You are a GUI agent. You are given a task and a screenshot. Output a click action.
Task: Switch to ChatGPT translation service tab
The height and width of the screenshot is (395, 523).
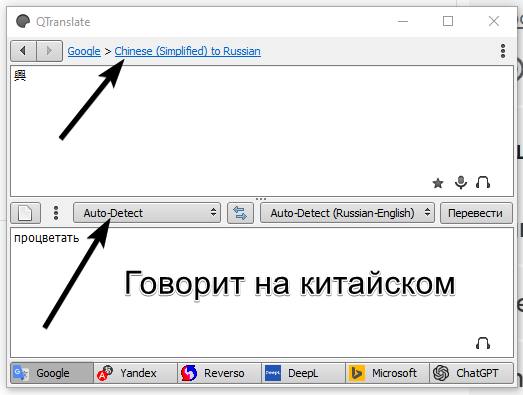point(471,373)
